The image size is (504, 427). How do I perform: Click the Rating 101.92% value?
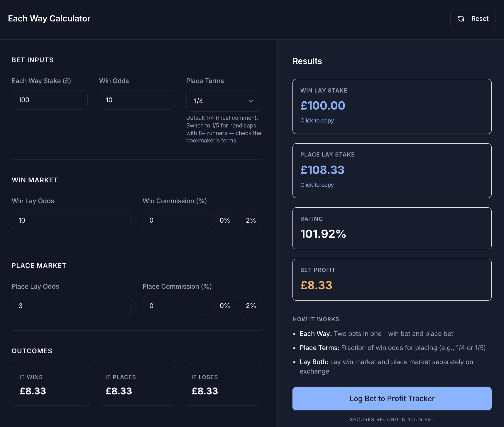[323, 234]
